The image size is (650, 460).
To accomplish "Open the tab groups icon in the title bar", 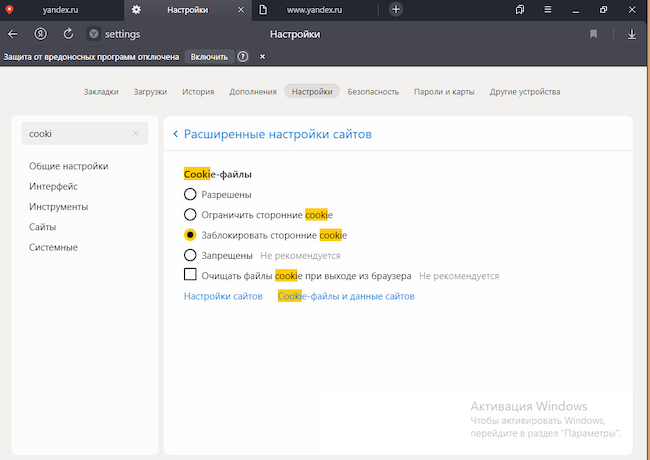I will 520,9.
